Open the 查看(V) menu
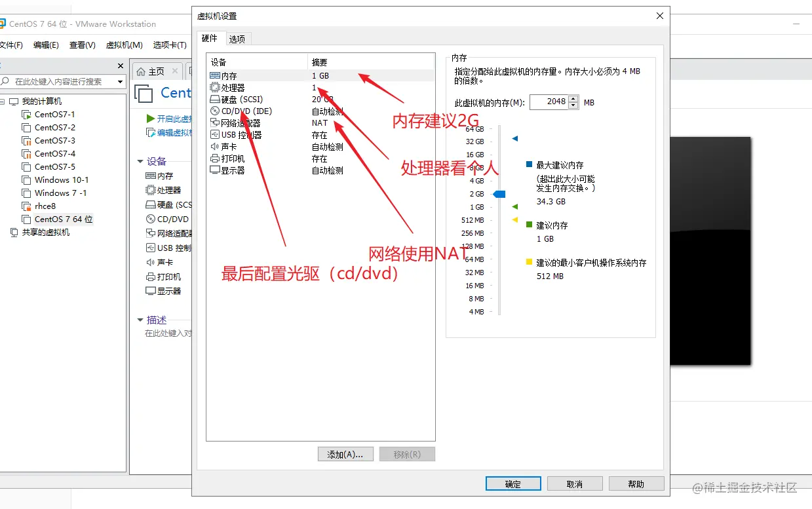Viewport: 812px width, 509px height. click(83, 45)
